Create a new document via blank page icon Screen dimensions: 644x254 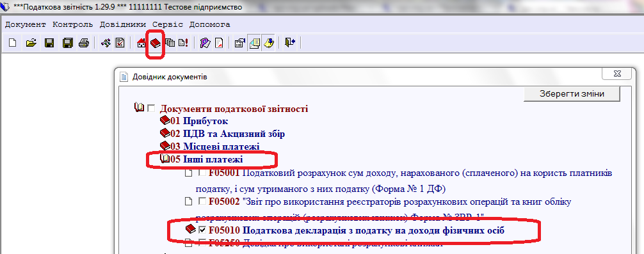coord(12,43)
